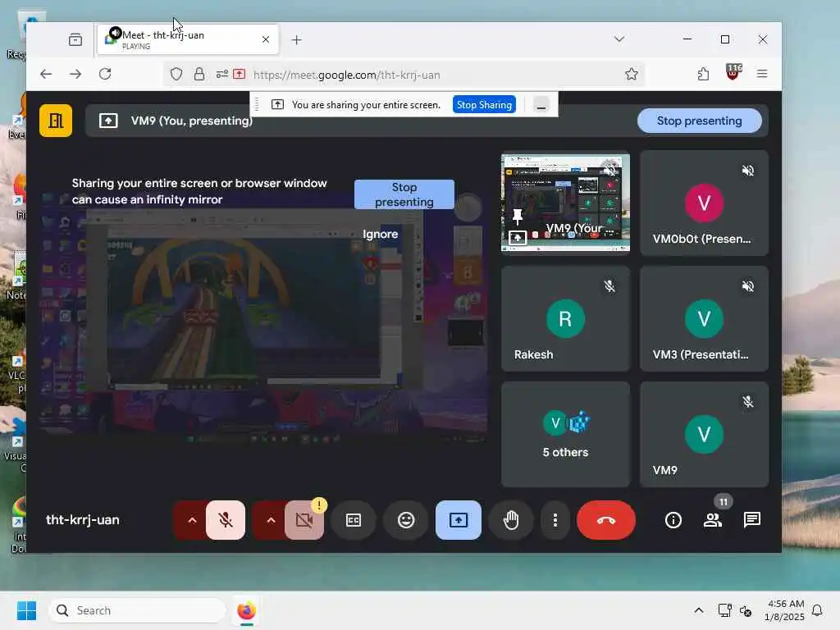Go back in Firefox navigation
840x630 pixels.
point(46,74)
